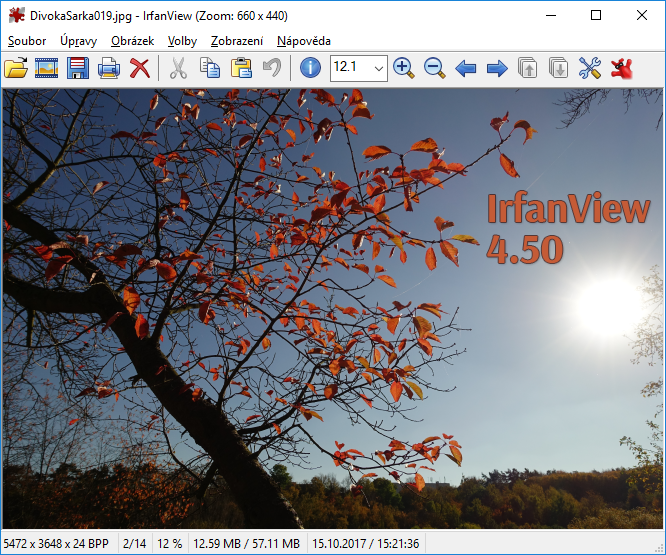This screenshot has width=666, height=555.
Task: Launch slideshow using the filmstrip icon
Action: 46,68
